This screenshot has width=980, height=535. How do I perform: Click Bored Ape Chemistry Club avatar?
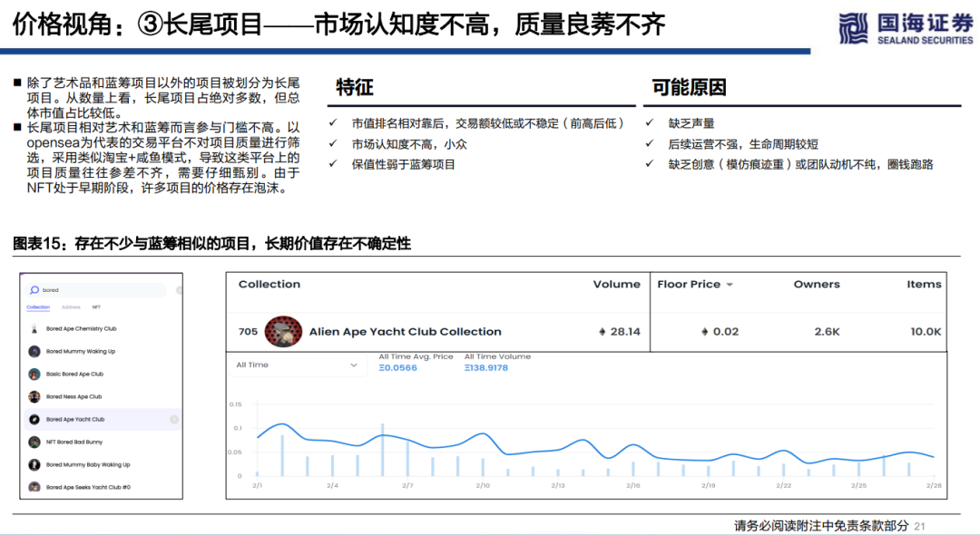(34, 329)
